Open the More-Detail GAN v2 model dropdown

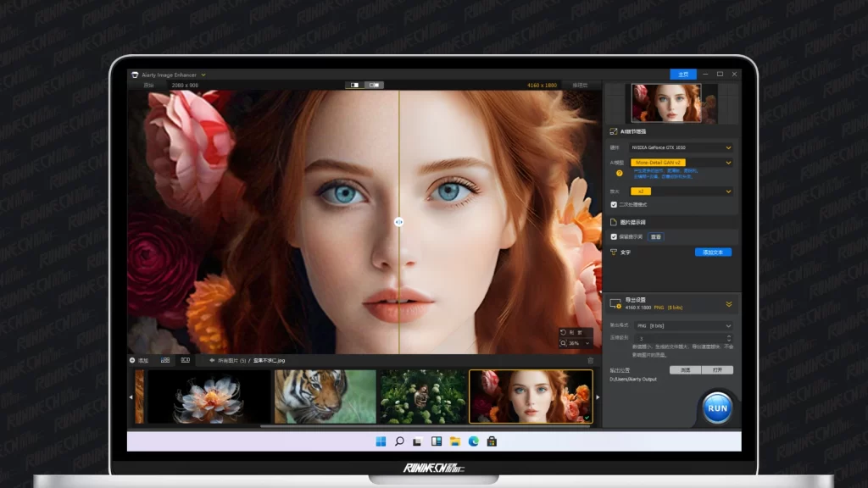coord(682,162)
